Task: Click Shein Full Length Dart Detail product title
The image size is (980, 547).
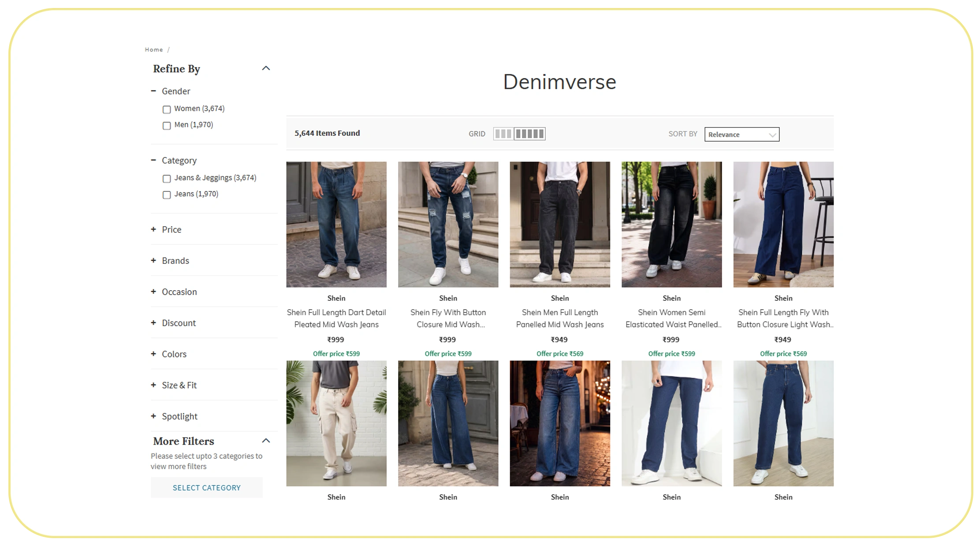Action: [336, 318]
